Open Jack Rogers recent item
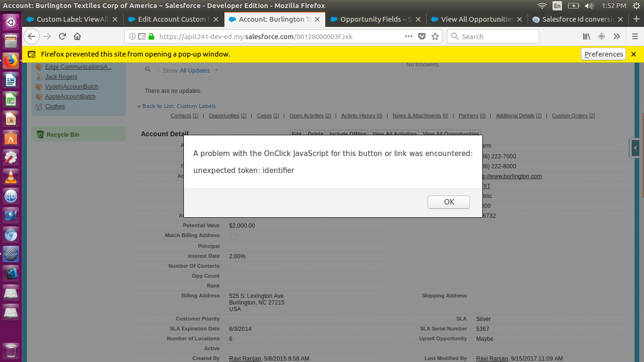Image resolution: width=644 pixels, height=362 pixels. 61,77
